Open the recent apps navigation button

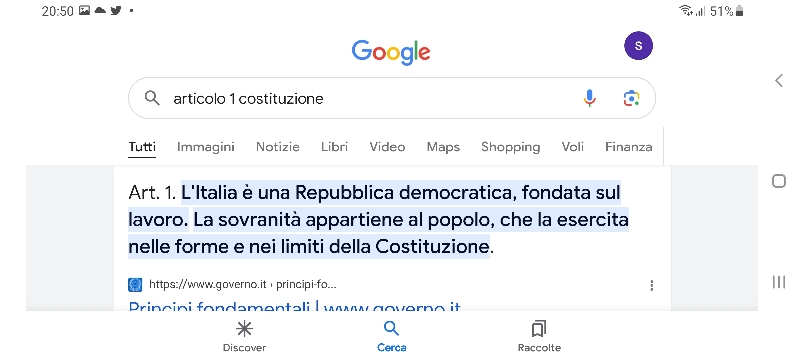pyautogui.click(x=779, y=282)
